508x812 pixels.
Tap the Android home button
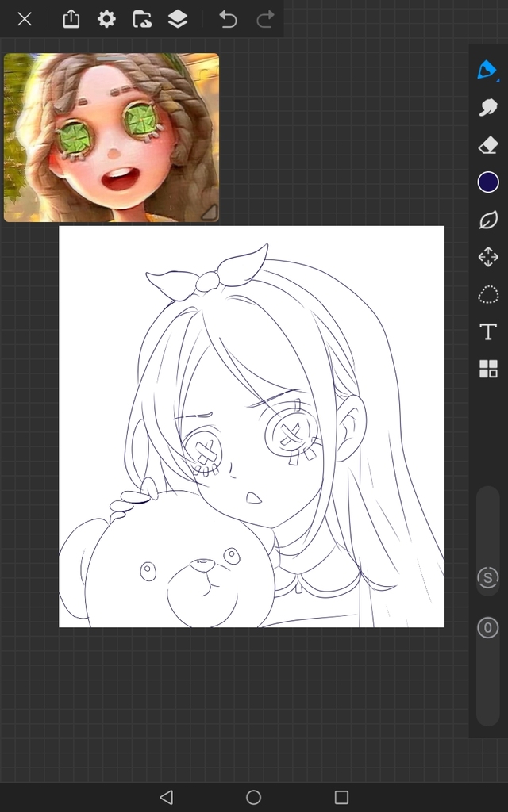pos(253,797)
